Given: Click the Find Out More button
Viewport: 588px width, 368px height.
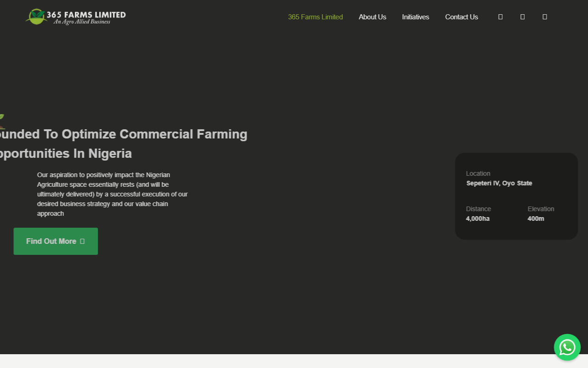Looking at the screenshot, I should [x=56, y=241].
